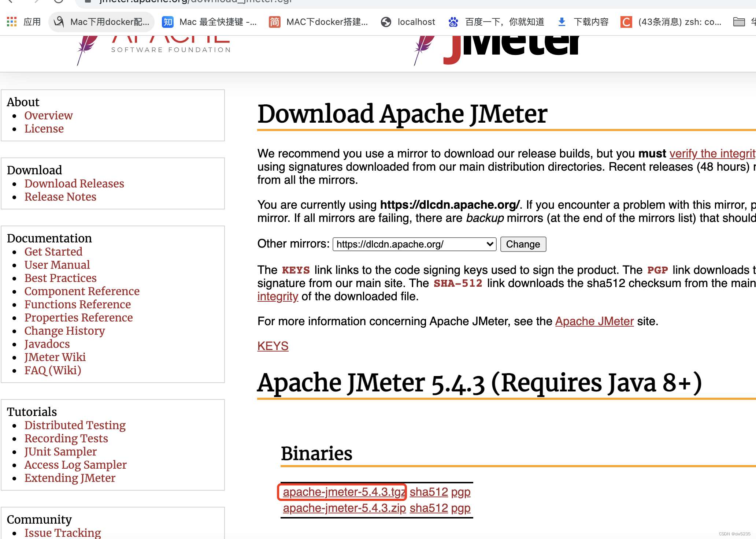The width and height of the screenshot is (756, 539).
Task: Open the 下载内容 downloads bookmark
Action: 583,22
